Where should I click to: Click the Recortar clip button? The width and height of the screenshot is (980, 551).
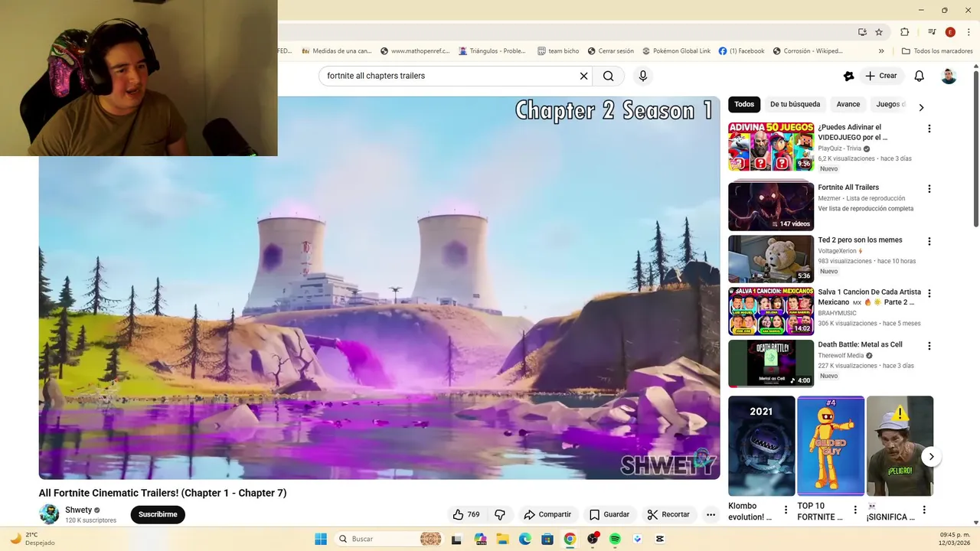(668, 514)
